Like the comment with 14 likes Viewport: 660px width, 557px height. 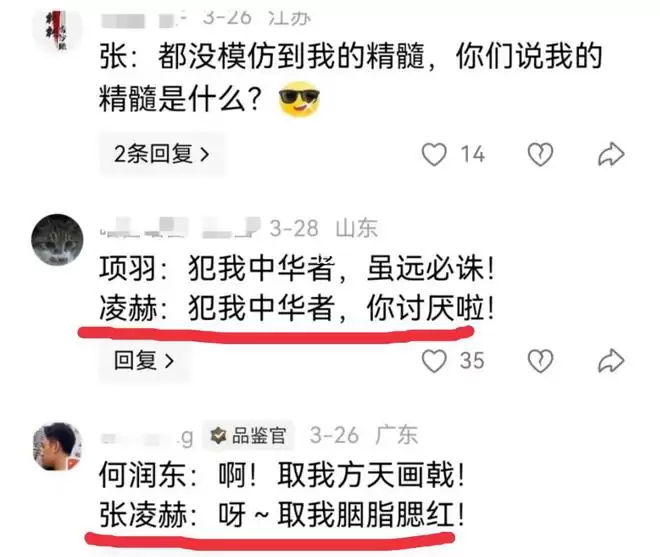pyautogui.click(x=434, y=155)
